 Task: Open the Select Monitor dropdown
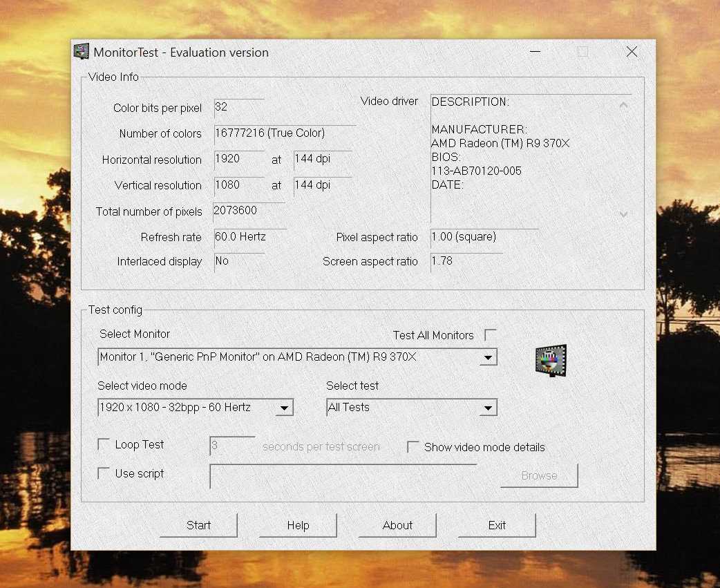(x=488, y=357)
